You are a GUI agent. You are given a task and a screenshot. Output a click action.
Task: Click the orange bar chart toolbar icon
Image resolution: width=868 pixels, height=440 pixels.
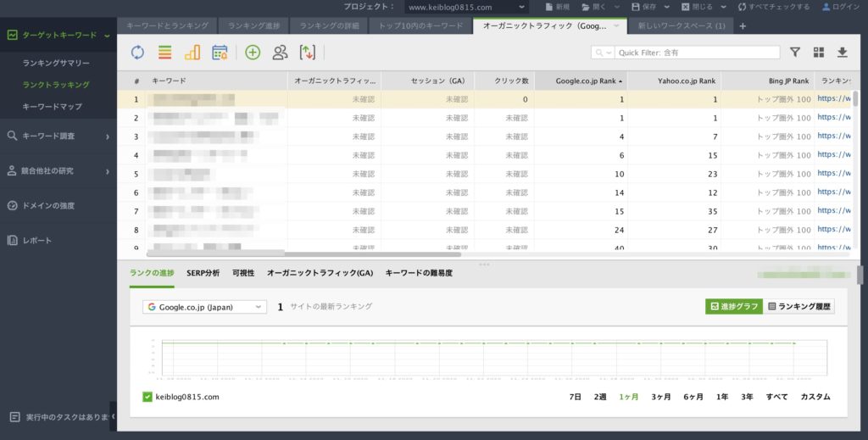click(192, 53)
